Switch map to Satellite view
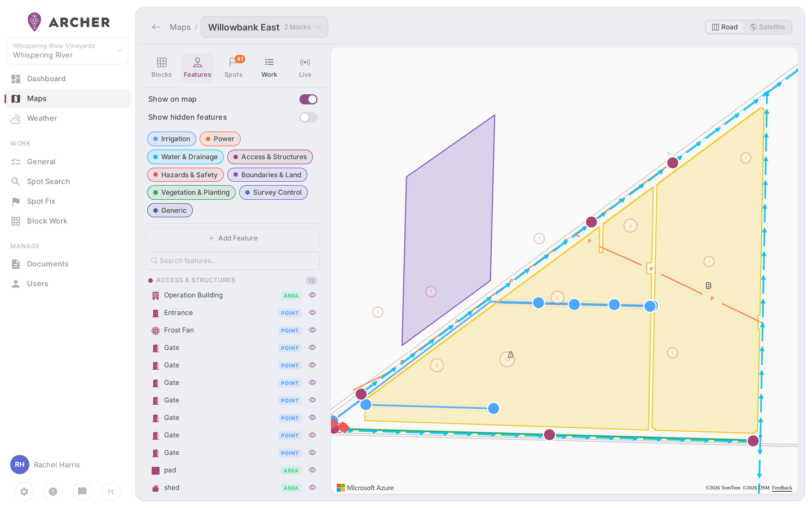Image resolution: width=812 pixels, height=508 pixels. click(767, 27)
